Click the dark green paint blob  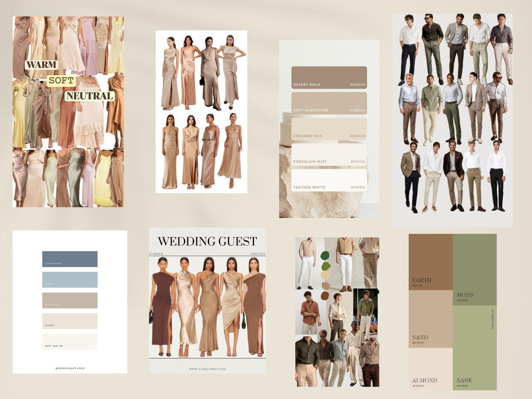click(325, 255)
